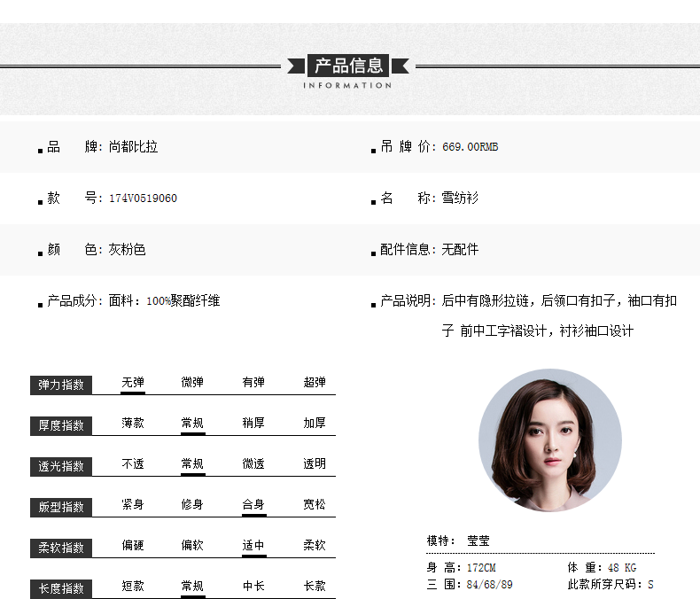
Task: Click the 厚度指数 label
Action: [61, 425]
